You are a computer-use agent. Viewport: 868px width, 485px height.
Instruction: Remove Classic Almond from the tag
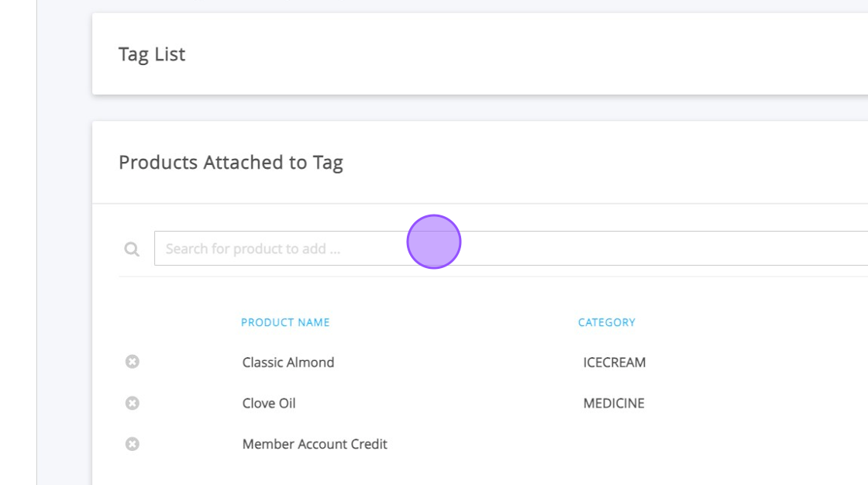133,362
